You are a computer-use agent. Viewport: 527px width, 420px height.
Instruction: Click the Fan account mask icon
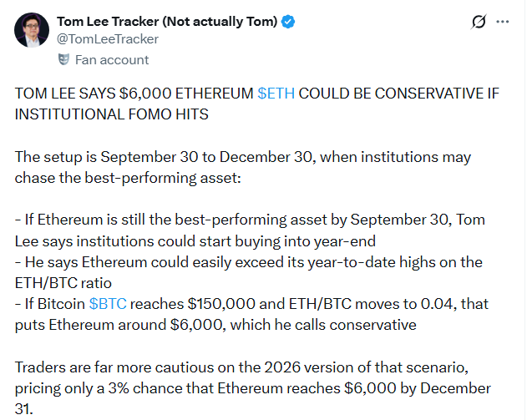click(63, 59)
